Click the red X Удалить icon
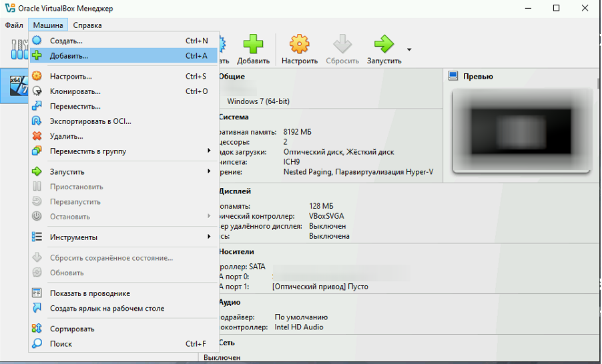Image resolution: width=602 pixels, height=364 pixels. (x=37, y=136)
